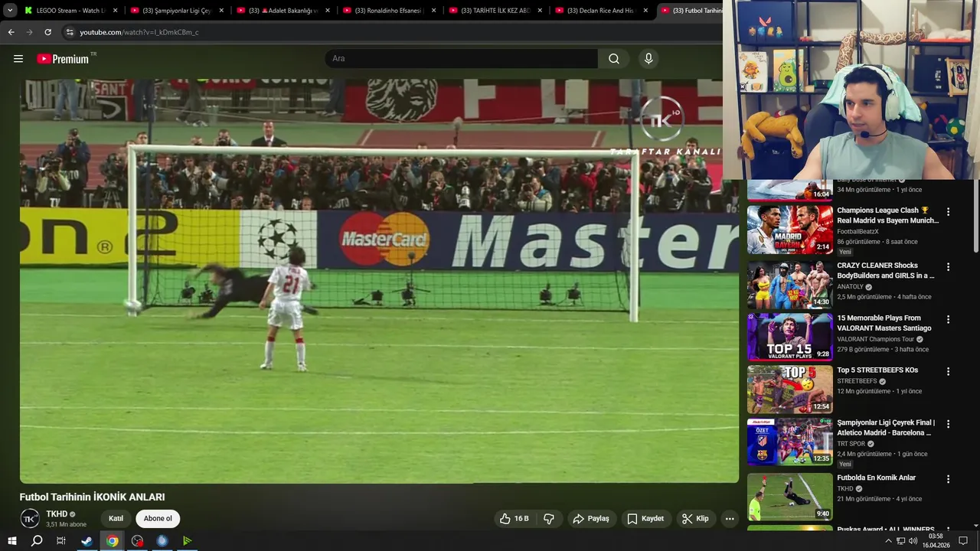Viewport: 980px width, 551px height.
Task: Close the Ronaldinho Efsanesi tab
Action: [x=434, y=11]
